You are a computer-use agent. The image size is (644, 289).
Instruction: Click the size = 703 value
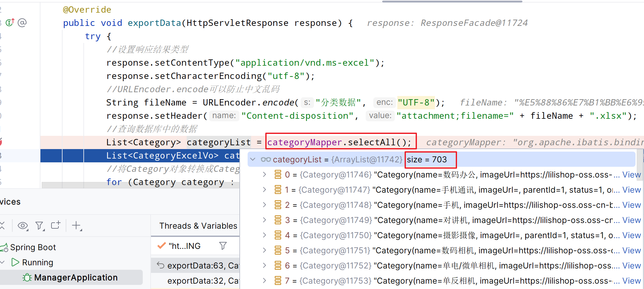click(x=427, y=160)
